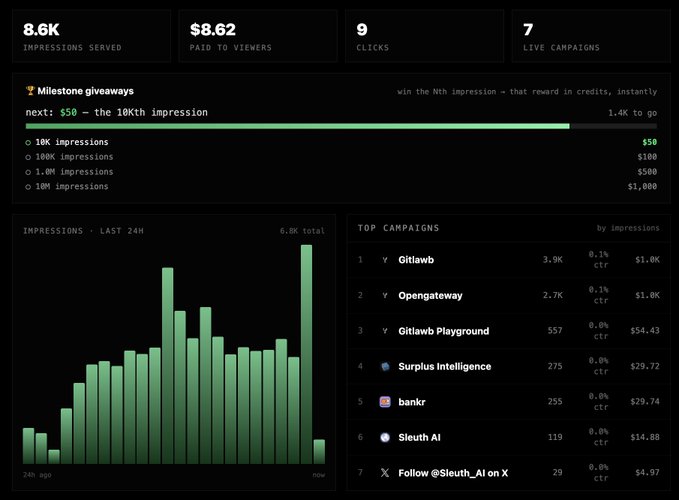Click the 9 clicks stat value

click(x=362, y=29)
